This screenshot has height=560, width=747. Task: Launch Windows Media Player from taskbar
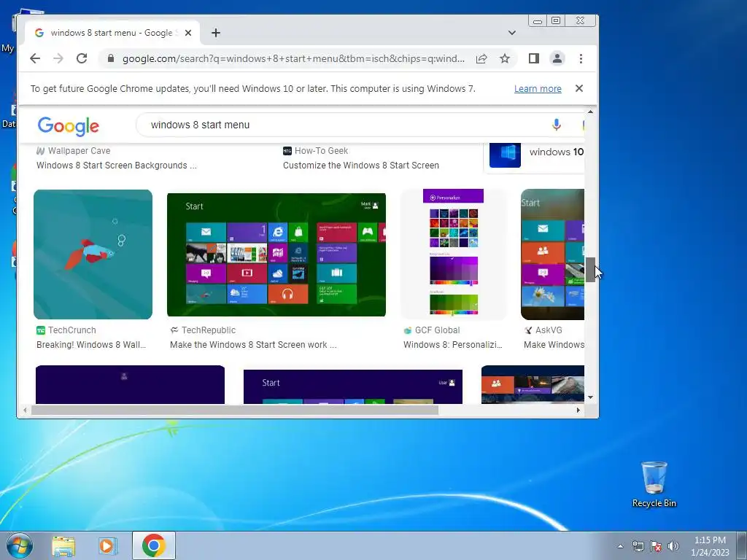[107, 546]
